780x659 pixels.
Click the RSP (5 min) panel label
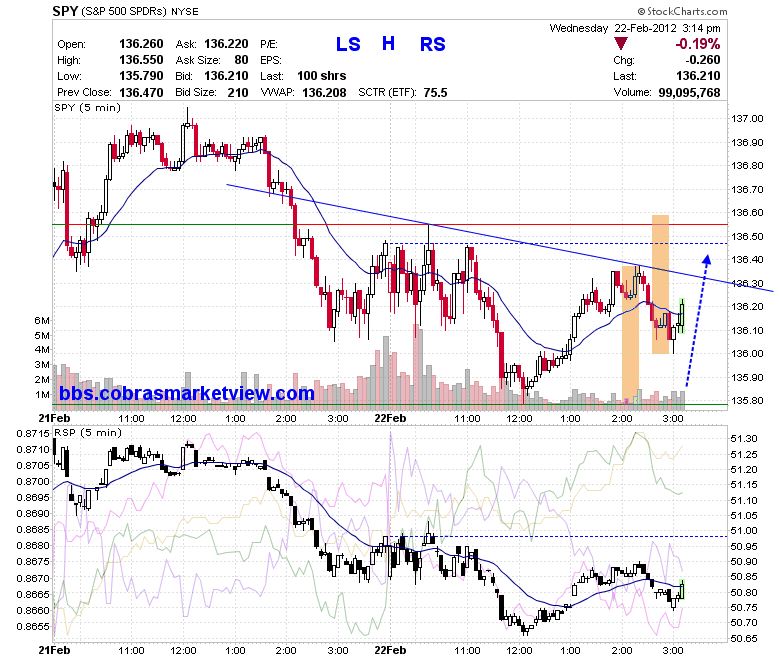click(x=88, y=432)
